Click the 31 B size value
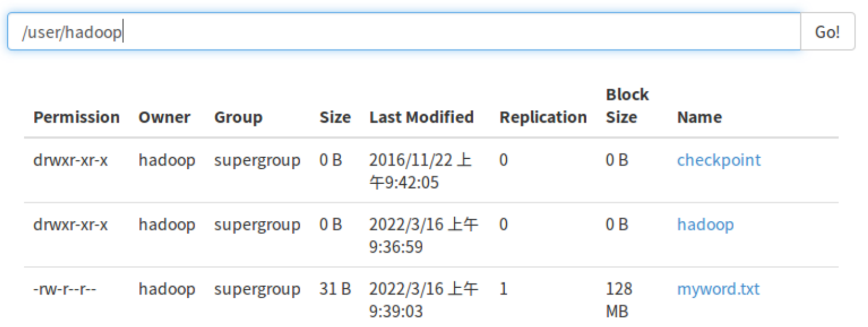Viewport: 868px width, 327px height. coord(335,289)
